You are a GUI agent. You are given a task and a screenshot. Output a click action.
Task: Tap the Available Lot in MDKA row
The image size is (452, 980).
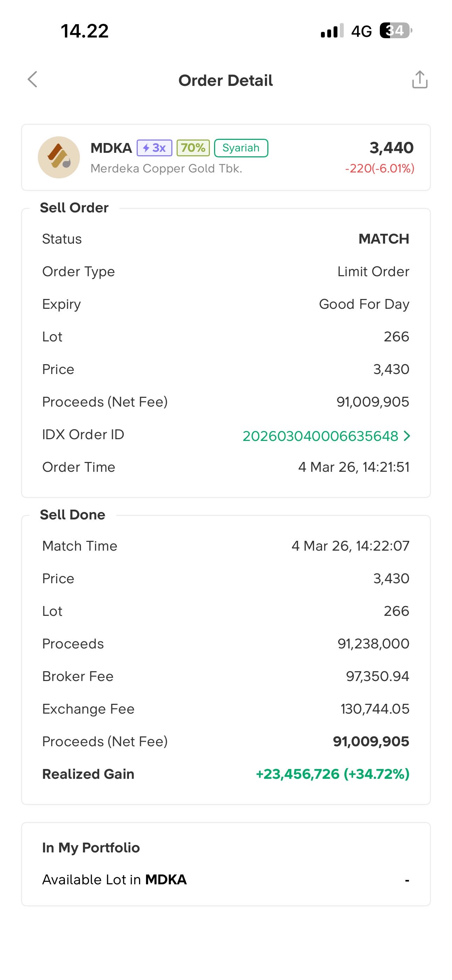pyautogui.click(x=226, y=880)
